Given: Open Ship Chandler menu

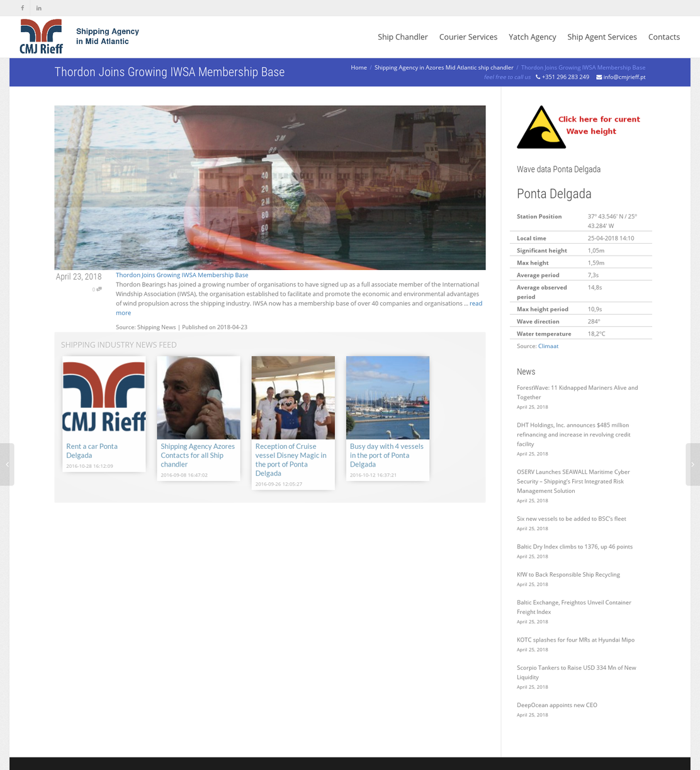Looking at the screenshot, I should tap(403, 37).
